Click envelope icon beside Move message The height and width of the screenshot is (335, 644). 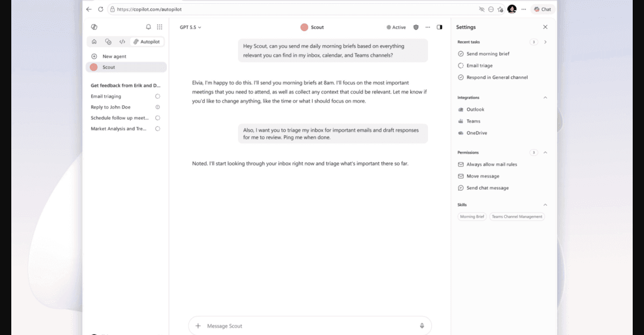pos(461,176)
